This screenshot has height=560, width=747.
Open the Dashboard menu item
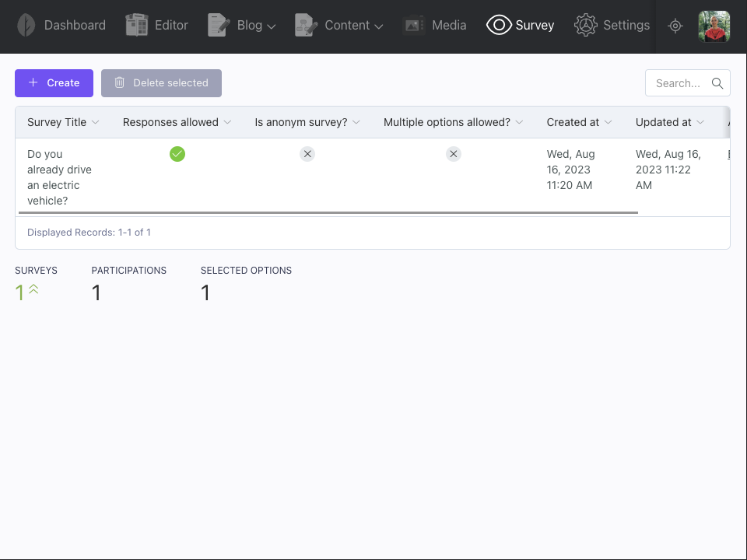pos(61,25)
